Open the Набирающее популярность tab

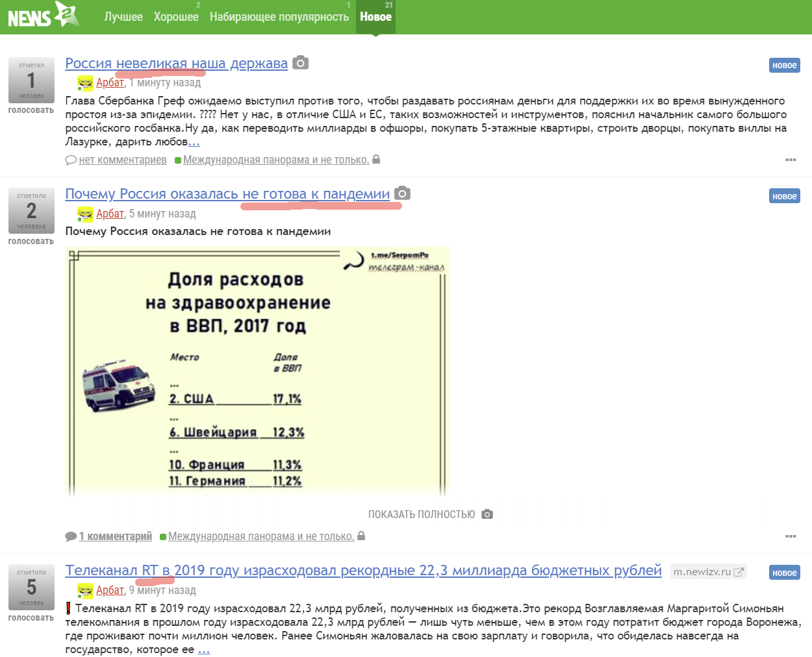coord(279,17)
